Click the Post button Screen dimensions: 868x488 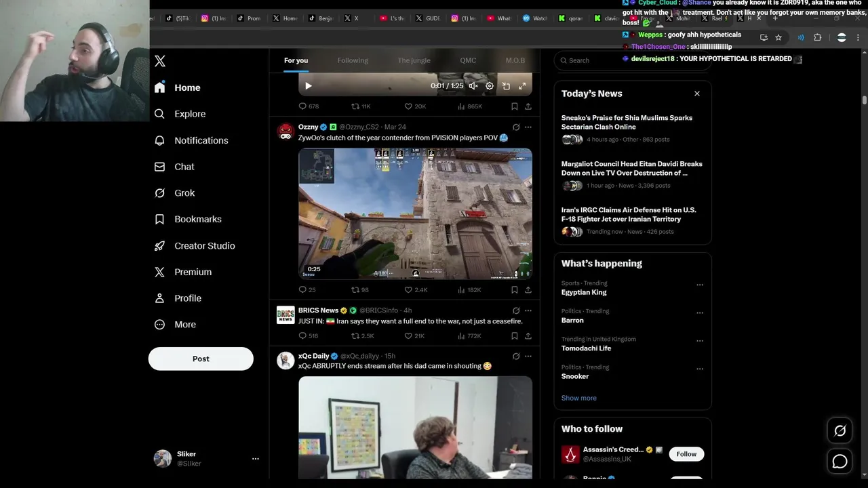click(201, 359)
